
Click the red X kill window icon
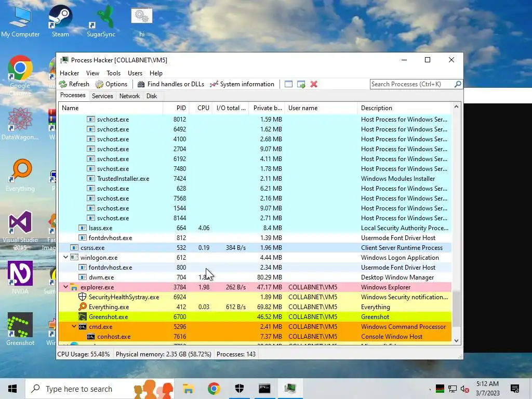pos(314,84)
